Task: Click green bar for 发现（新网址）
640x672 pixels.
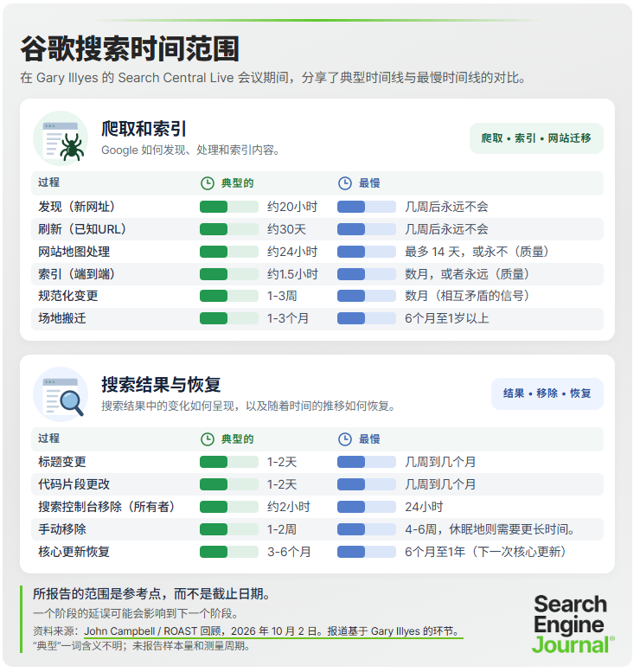Action: (x=229, y=207)
